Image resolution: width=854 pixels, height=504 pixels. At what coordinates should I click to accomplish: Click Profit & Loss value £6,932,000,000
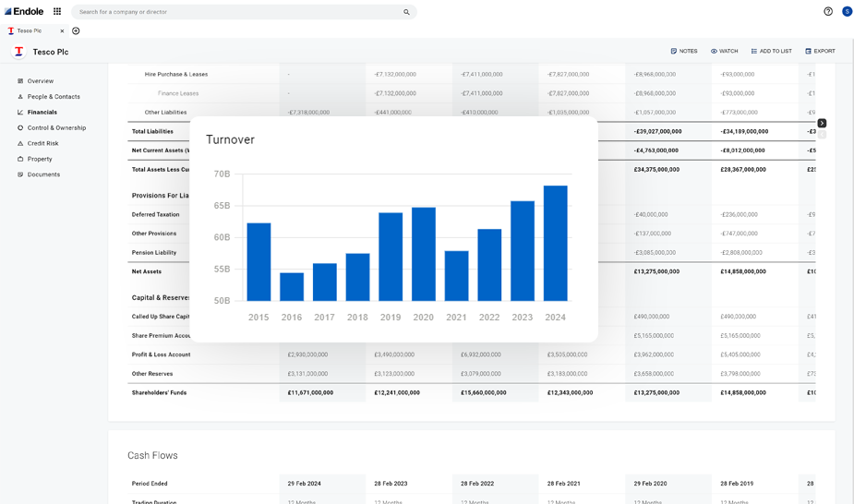[481, 354]
